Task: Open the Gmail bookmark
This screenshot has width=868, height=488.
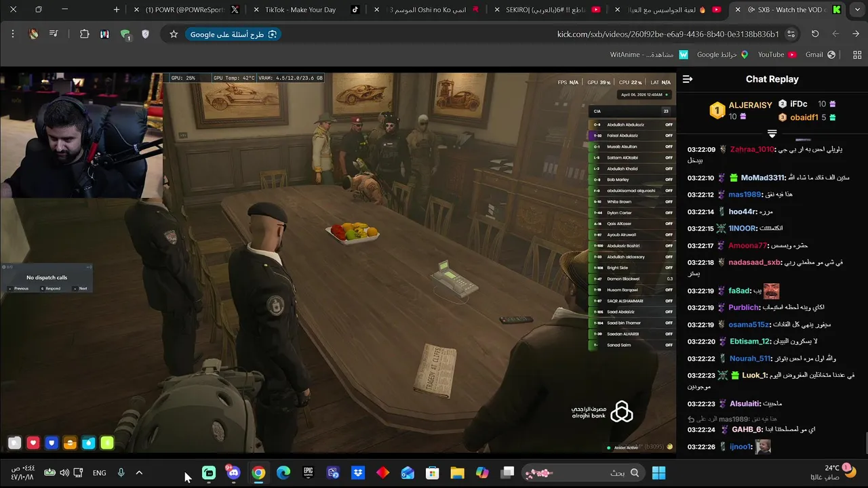Action: coord(821,54)
